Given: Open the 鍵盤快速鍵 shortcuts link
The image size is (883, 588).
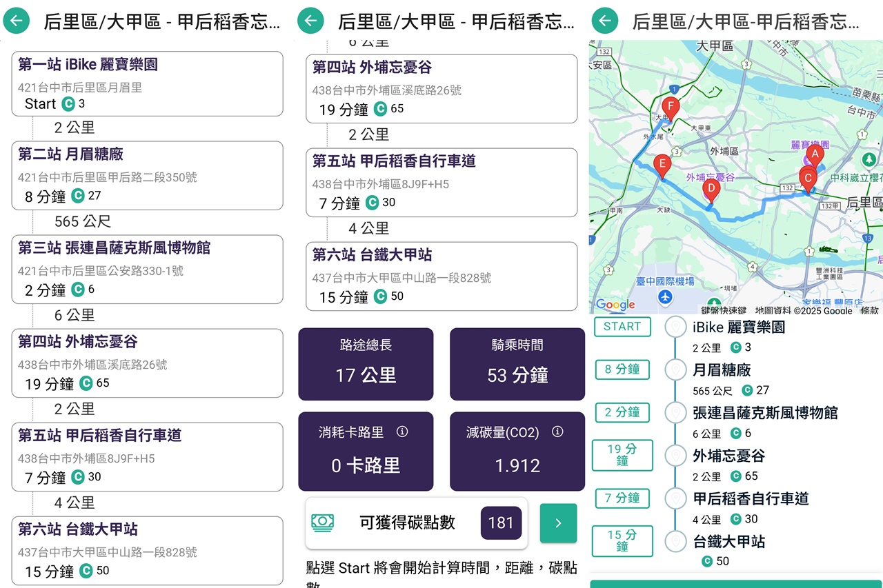Looking at the screenshot, I should 724,311.
